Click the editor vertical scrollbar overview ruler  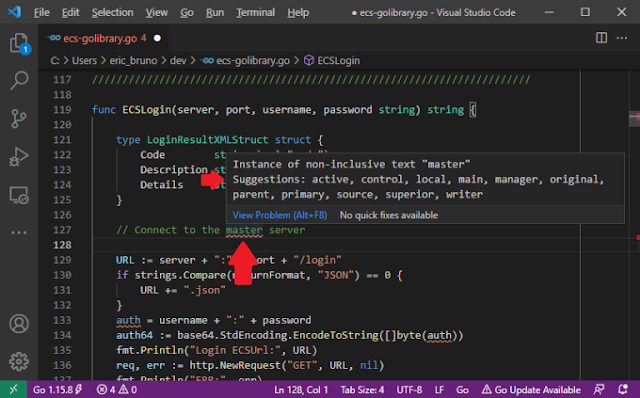pyautogui.click(x=635, y=225)
